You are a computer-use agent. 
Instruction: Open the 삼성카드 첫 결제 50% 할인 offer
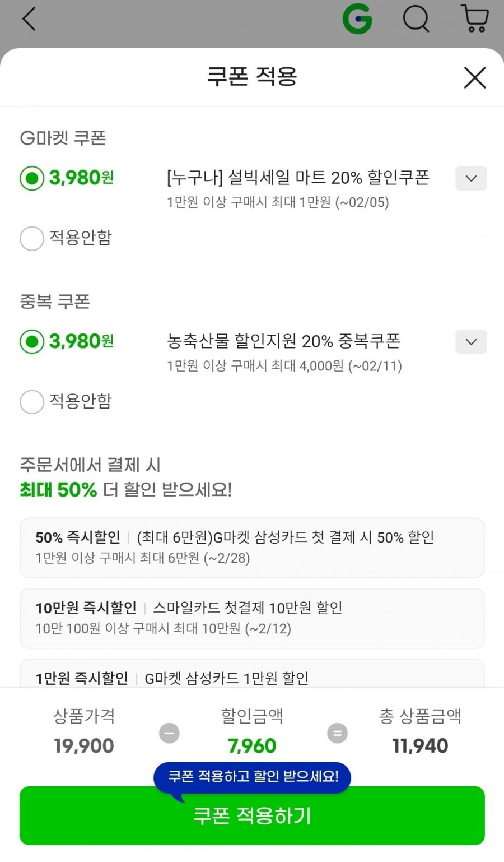point(252,548)
